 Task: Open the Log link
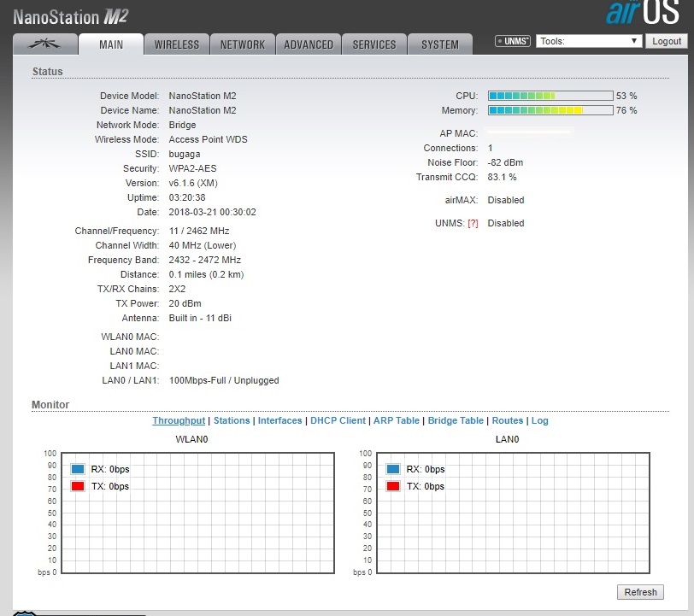point(539,420)
